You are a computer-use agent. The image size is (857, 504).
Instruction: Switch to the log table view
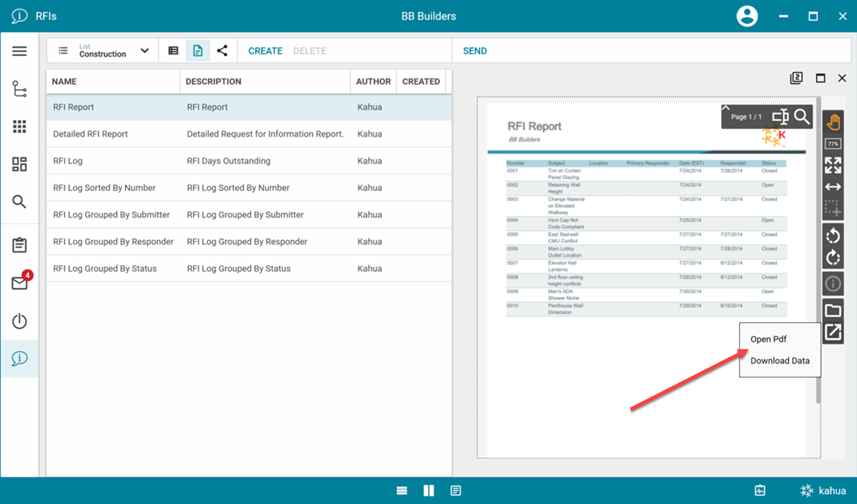pos(173,51)
